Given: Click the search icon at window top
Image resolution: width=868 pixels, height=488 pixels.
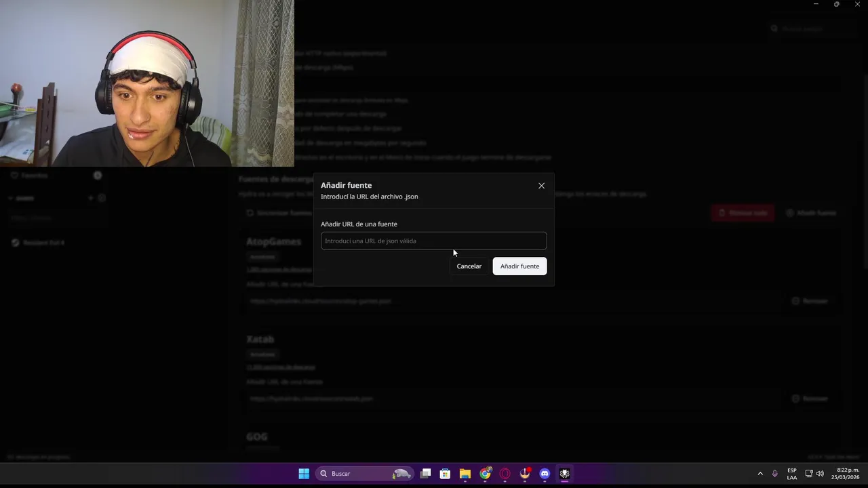Looking at the screenshot, I should (774, 28).
